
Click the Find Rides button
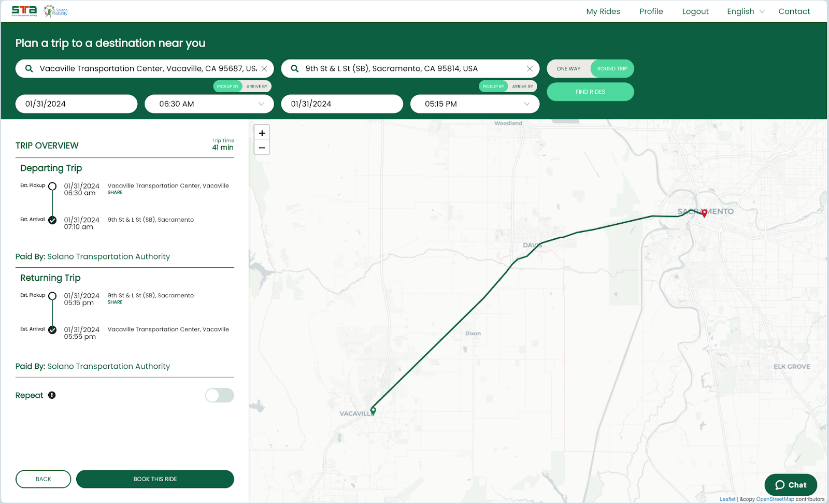coord(590,92)
